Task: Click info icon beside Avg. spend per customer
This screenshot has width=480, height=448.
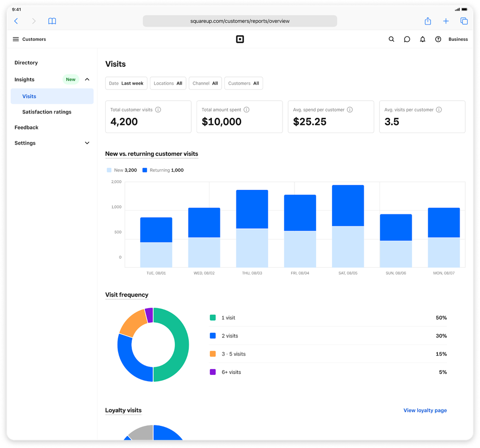Action: coord(350,110)
